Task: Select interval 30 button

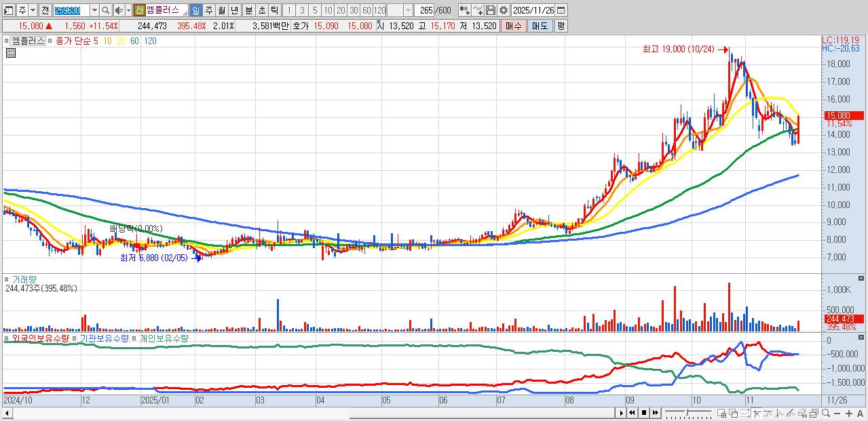Action: click(x=354, y=10)
